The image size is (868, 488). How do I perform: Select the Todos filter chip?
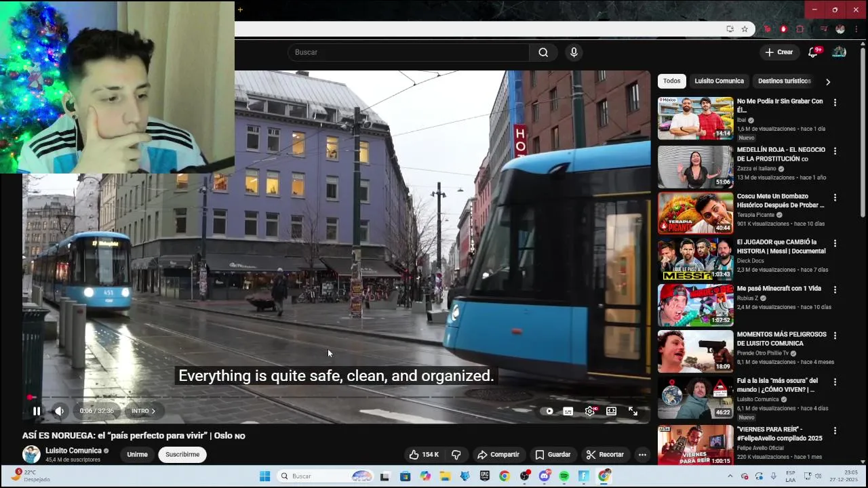pyautogui.click(x=672, y=81)
